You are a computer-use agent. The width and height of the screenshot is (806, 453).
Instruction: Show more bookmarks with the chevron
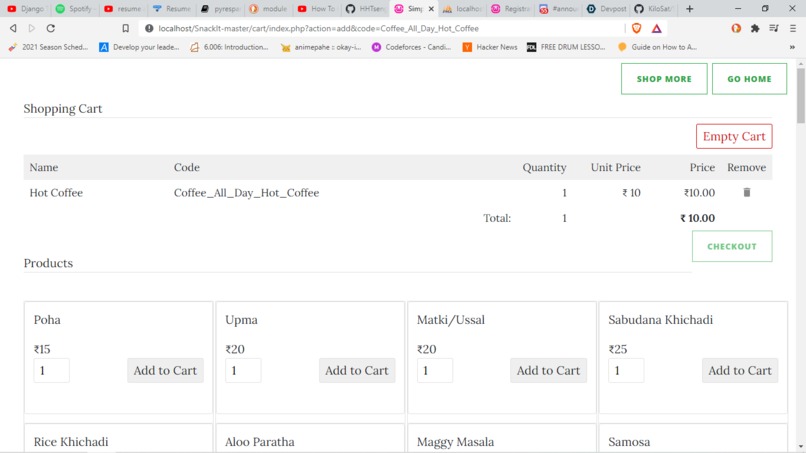[792, 47]
